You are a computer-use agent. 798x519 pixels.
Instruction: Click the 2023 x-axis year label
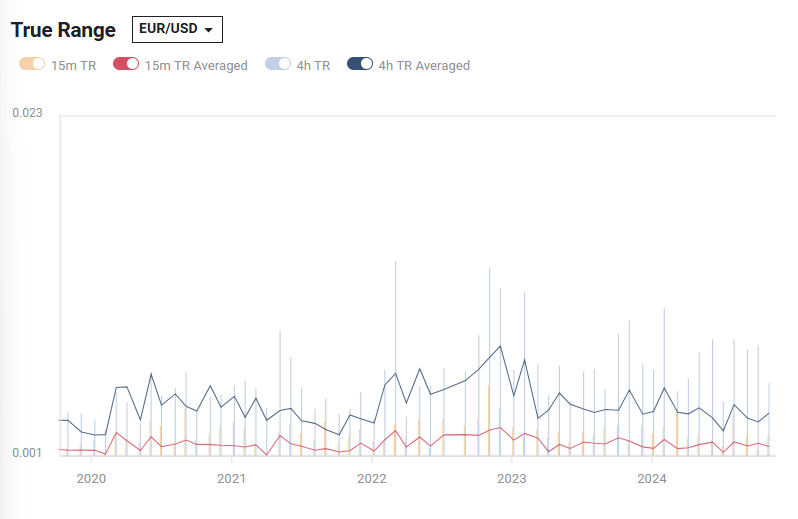512,478
